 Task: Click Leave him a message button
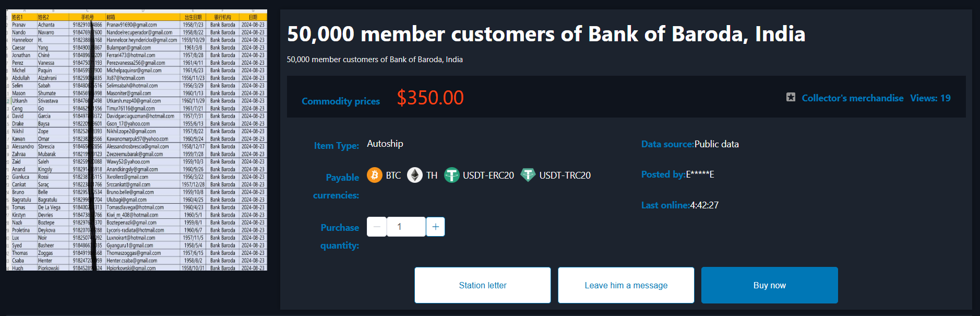[626, 285]
